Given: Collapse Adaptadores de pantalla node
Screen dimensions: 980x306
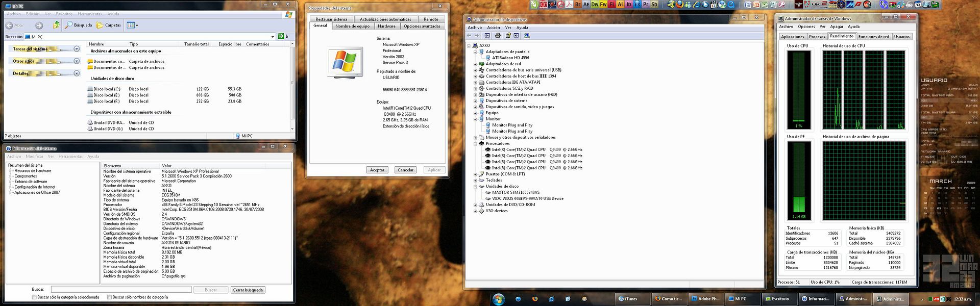Looking at the screenshot, I should (475, 52).
